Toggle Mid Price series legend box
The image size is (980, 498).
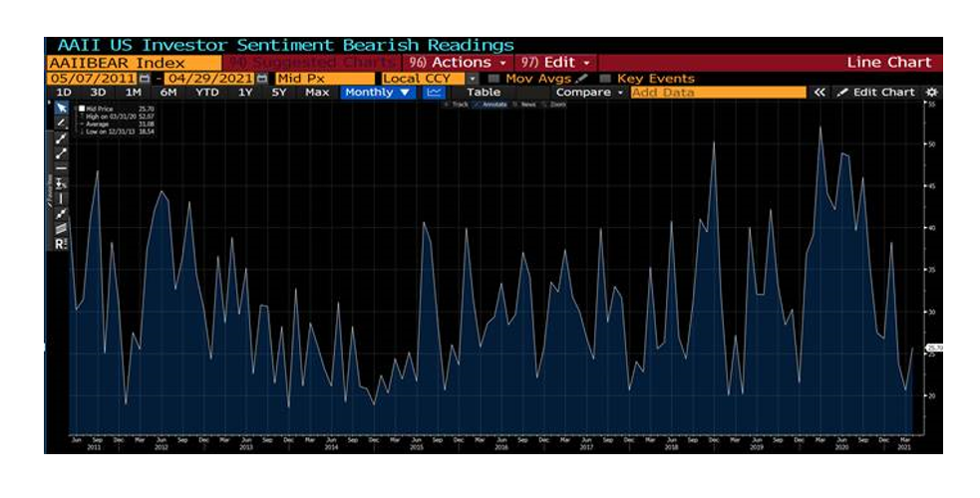point(81,109)
